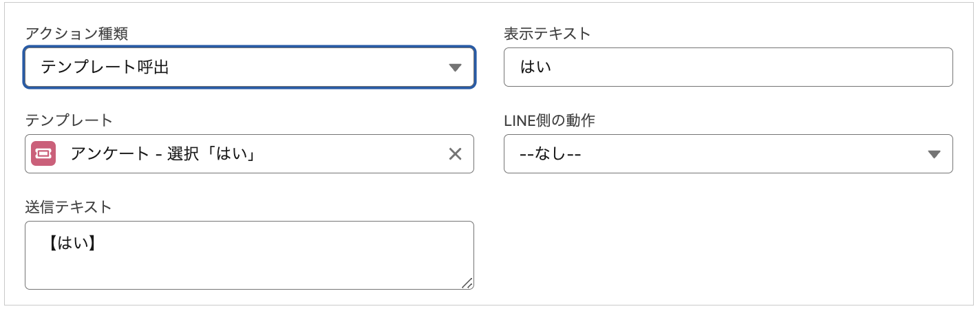Click the テンプレート field label
The width and height of the screenshot is (980, 311).
click(69, 120)
